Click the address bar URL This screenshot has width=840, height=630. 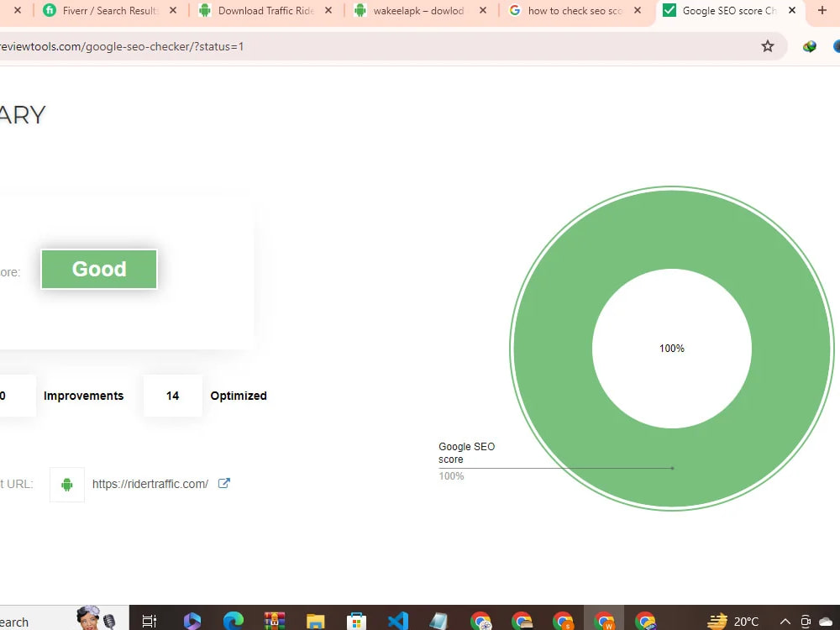tap(122, 46)
